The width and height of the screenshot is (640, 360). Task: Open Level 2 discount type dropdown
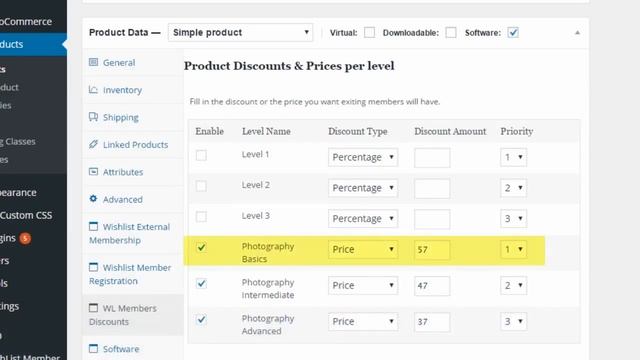363,188
